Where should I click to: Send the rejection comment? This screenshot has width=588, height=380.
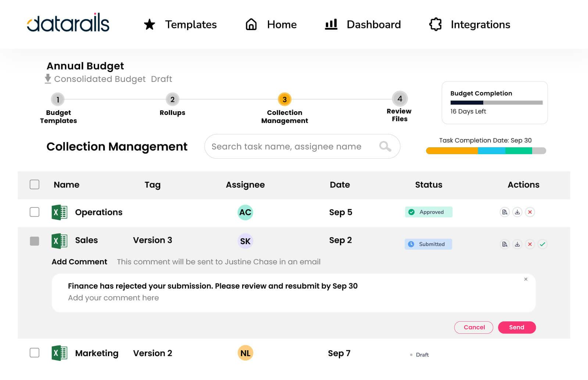[517, 327]
